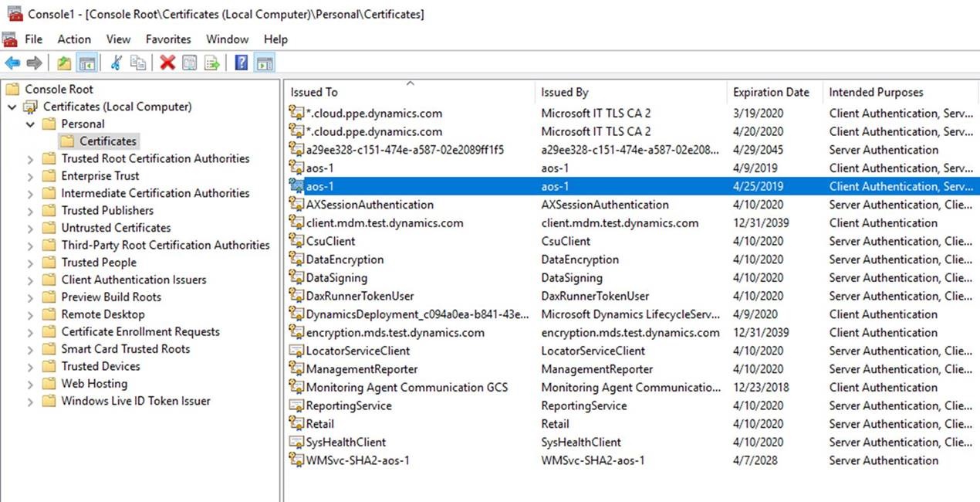The width and height of the screenshot is (980, 502).
Task: Toggle the Show/Hide Action Pane button
Action: 265,63
